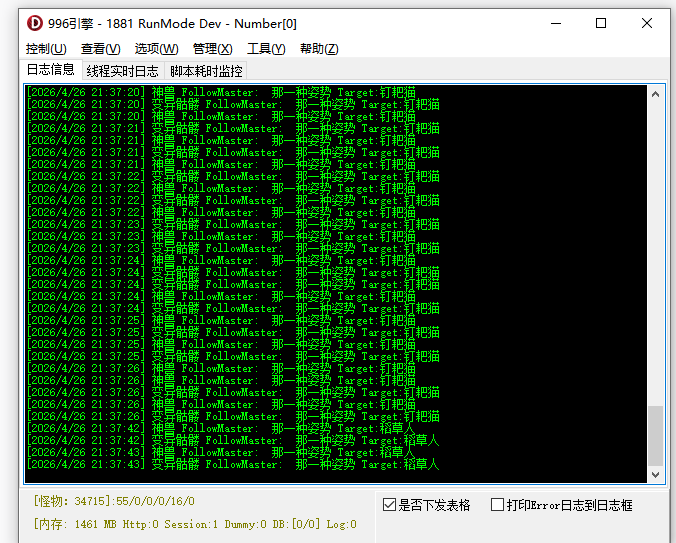Image resolution: width=676 pixels, height=543 pixels.
Task: Minimize the 996引擎 window
Action: (x=553, y=23)
